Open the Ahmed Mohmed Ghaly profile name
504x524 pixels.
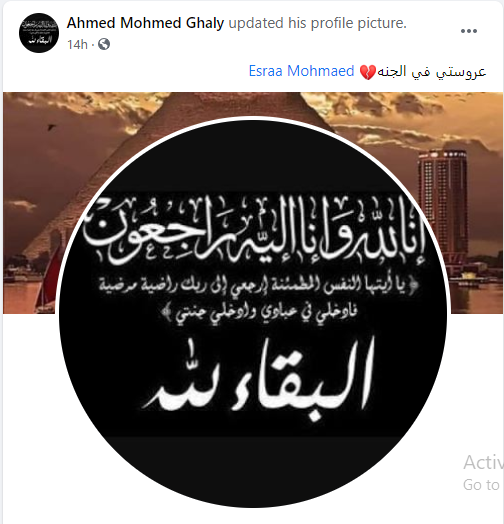coord(145,23)
